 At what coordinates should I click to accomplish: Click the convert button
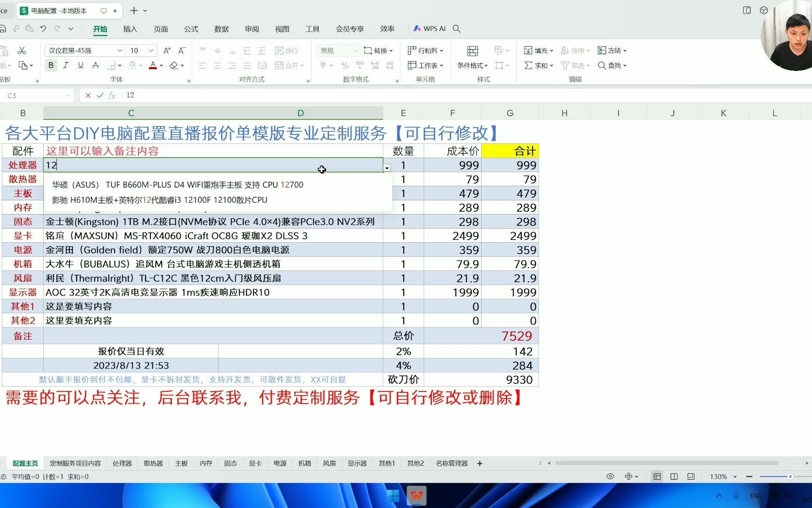pos(378,50)
